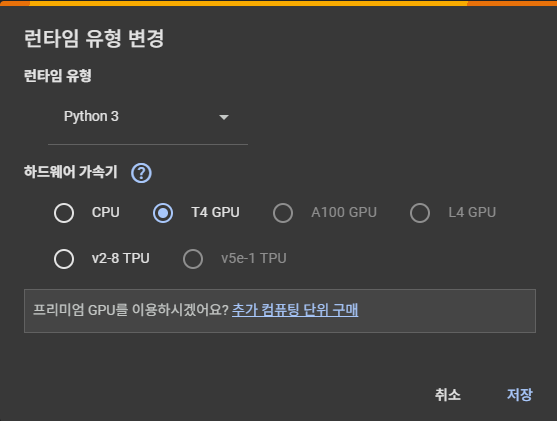557x421 pixels.
Task: Select the T4 GPU radio button
Action: pos(163,213)
